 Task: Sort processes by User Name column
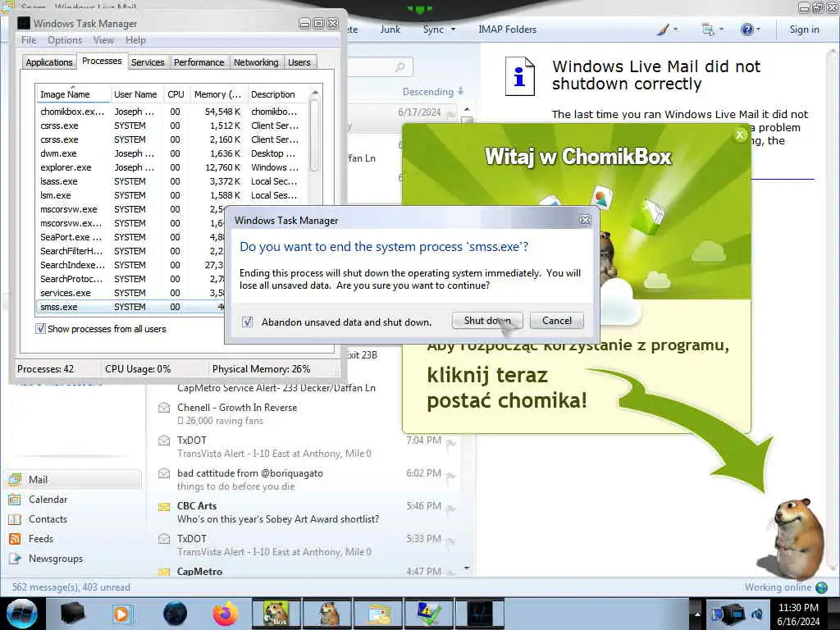click(x=135, y=94)
